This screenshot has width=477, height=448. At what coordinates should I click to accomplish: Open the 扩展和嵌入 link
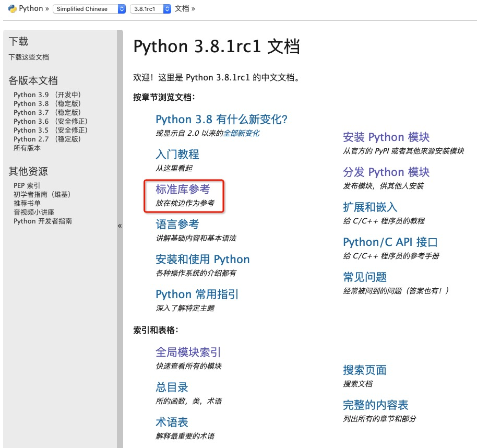tap(370, 207)
